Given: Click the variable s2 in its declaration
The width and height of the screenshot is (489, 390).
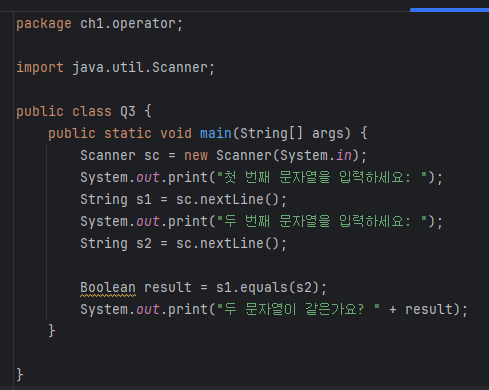Looking at the screenshot, I should pyautogui.click(x=144, y=244).
